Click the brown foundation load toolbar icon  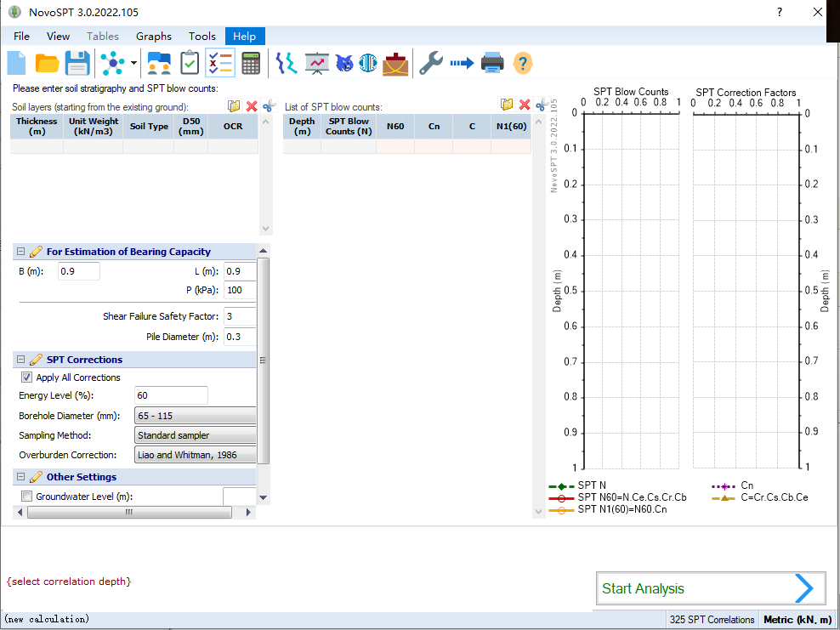[x=396, y=64]
